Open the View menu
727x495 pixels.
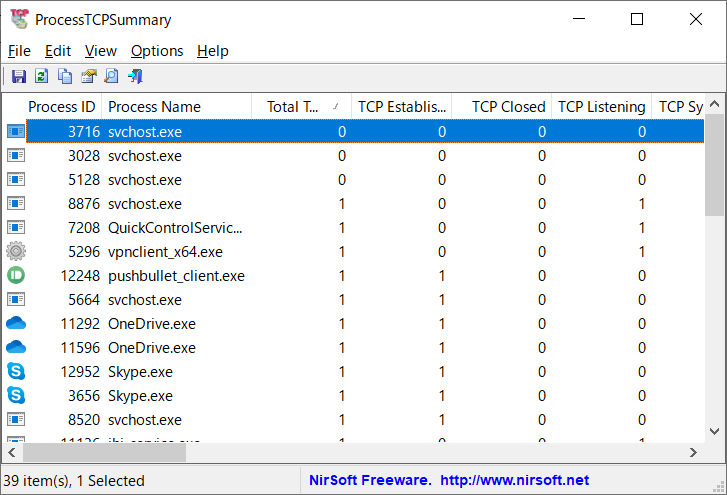[x=101, y=51]
